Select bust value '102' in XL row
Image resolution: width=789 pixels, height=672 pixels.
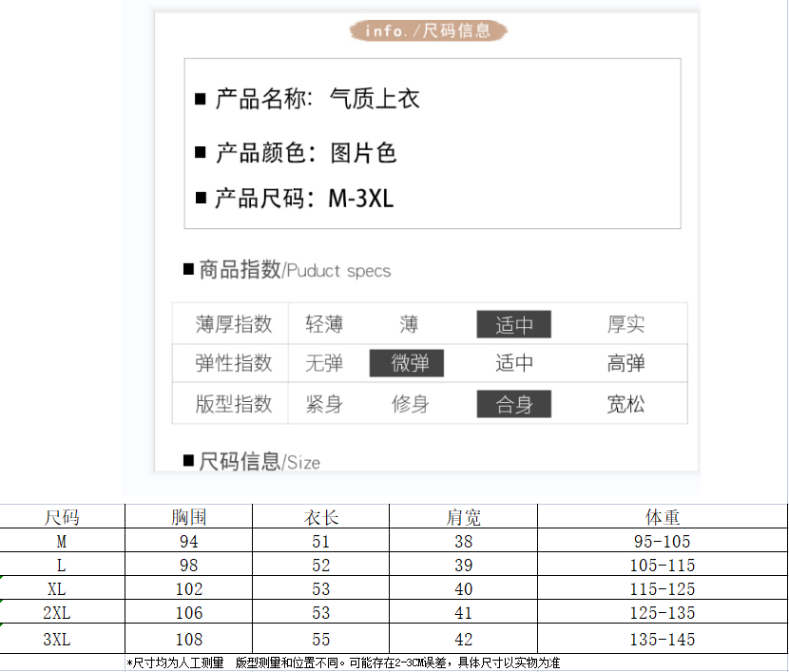(x=189, y=588)
